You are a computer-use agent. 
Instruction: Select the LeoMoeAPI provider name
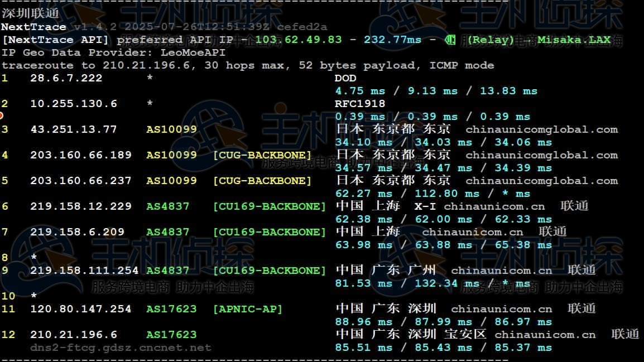click(193, 52)
